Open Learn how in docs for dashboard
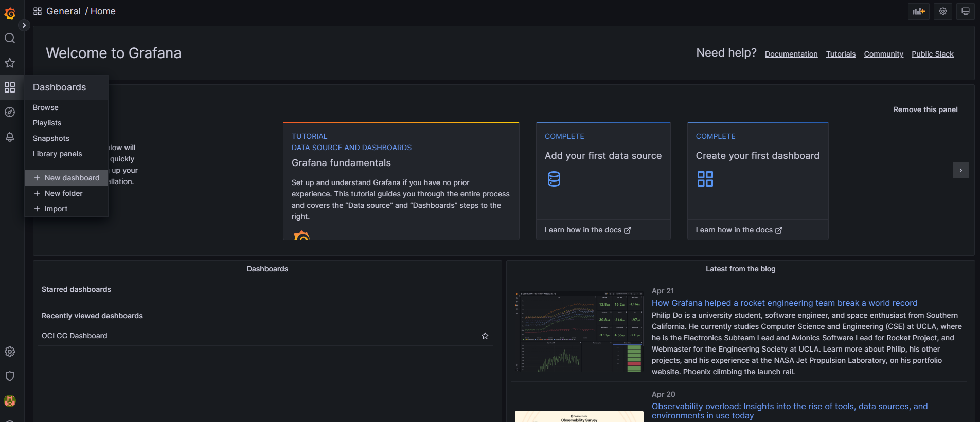Screen dimensions: 980x422 click(x=739, y=230)
